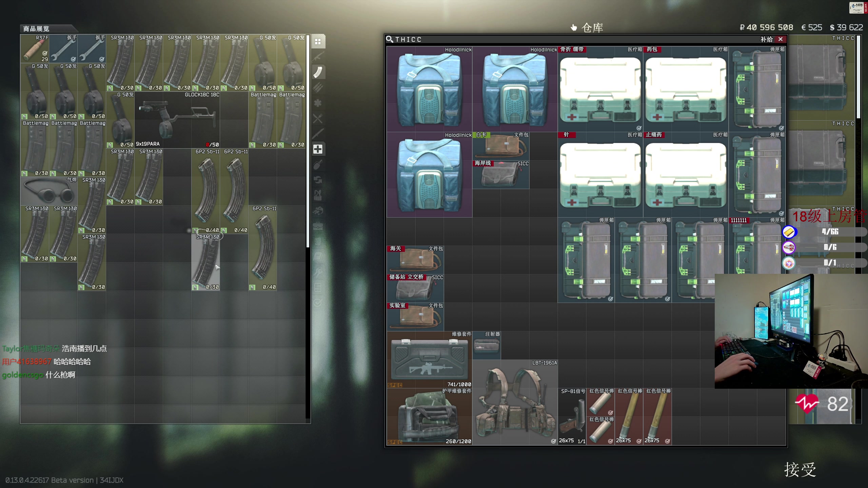This screenshot has height=488, width=868.
Task: Choose the gear-shaped parts category icon
Action: point(318,103)
